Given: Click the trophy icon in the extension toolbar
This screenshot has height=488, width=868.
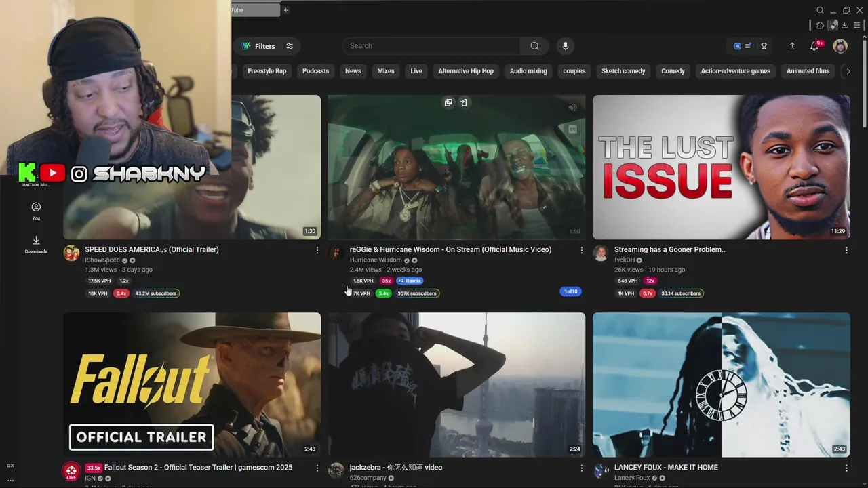Looking at the screenshot, I should pyautogui.click(x=764, y=46).
